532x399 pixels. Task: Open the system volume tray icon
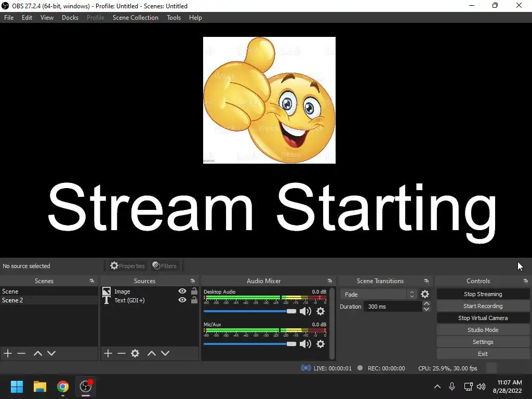point(481,387)
